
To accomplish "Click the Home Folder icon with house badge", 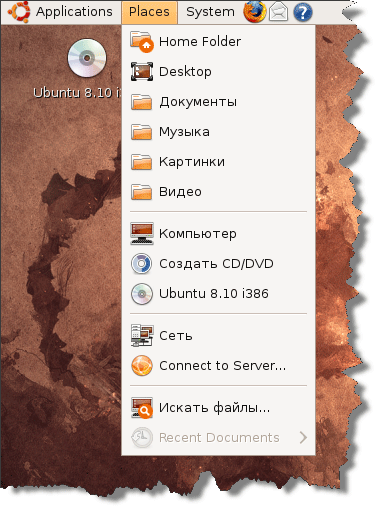I will [x=142, y=42].
